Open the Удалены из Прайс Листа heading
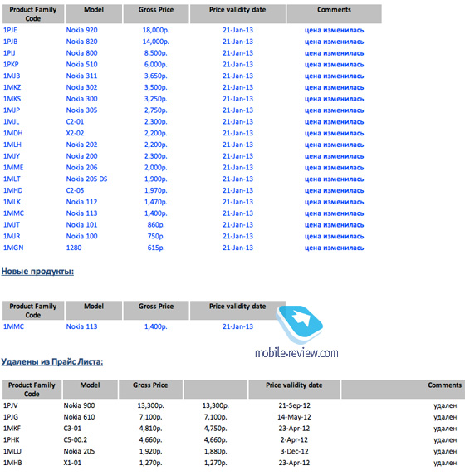465x476 pixels. click(52, 361)
